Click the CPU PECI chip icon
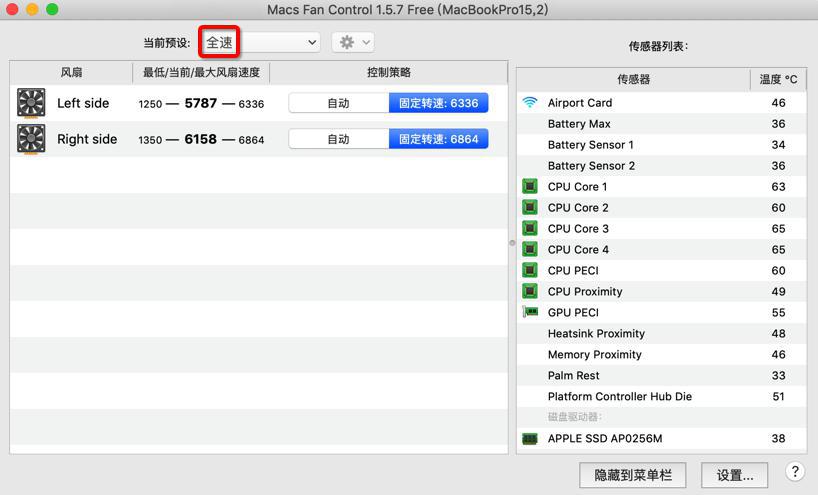The height and width of the screenshot is (495, 818). [x=530, y=270]
